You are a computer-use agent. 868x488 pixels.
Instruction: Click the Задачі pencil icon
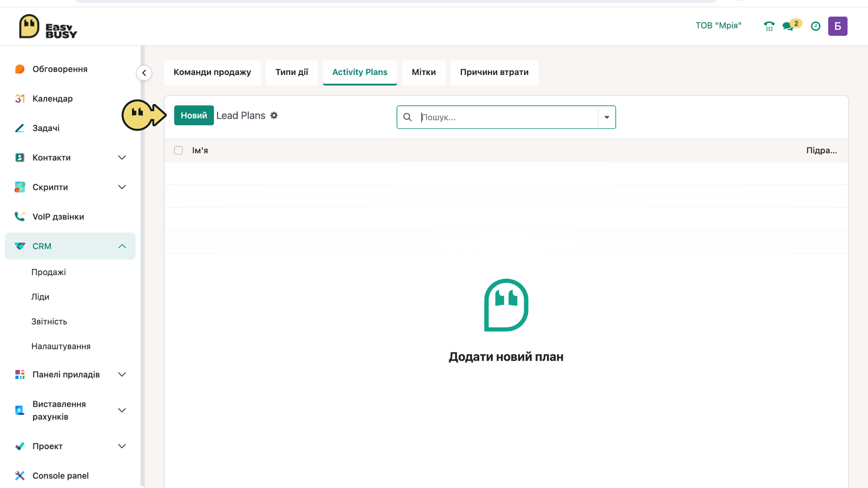tap(20, 128)
